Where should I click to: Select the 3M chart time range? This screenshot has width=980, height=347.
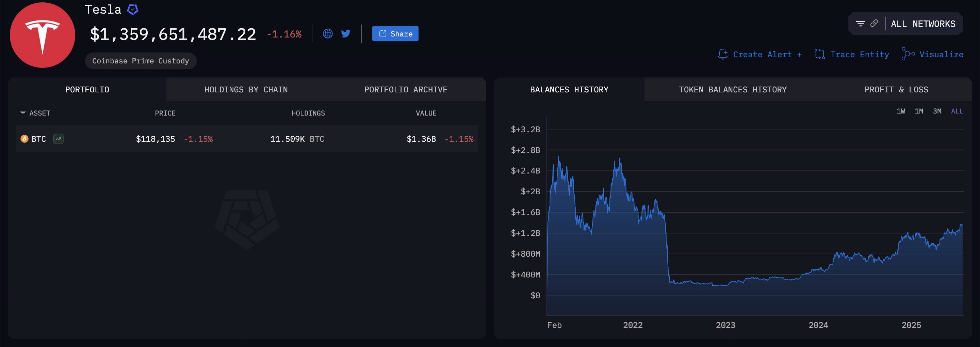(937, 111)
